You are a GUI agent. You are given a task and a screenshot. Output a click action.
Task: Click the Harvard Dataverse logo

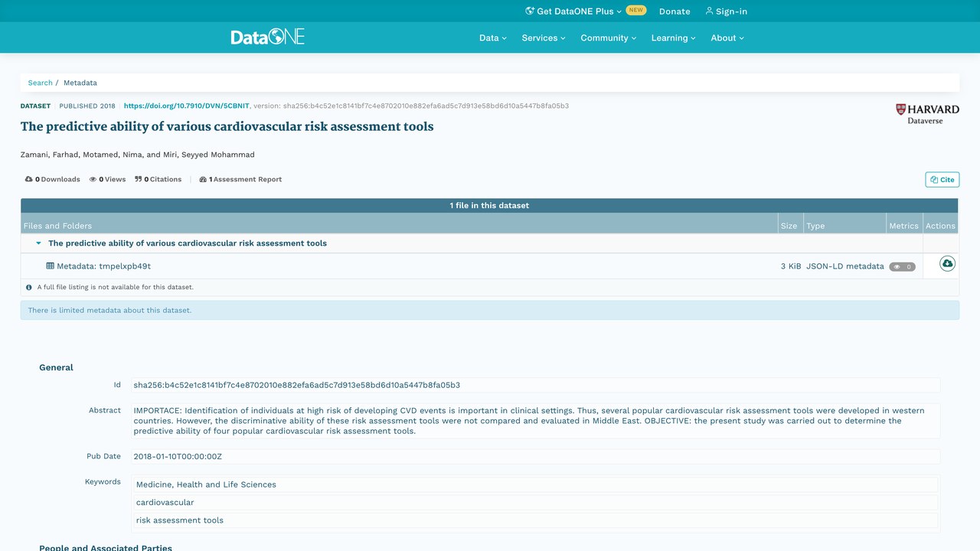pos(927,114)
